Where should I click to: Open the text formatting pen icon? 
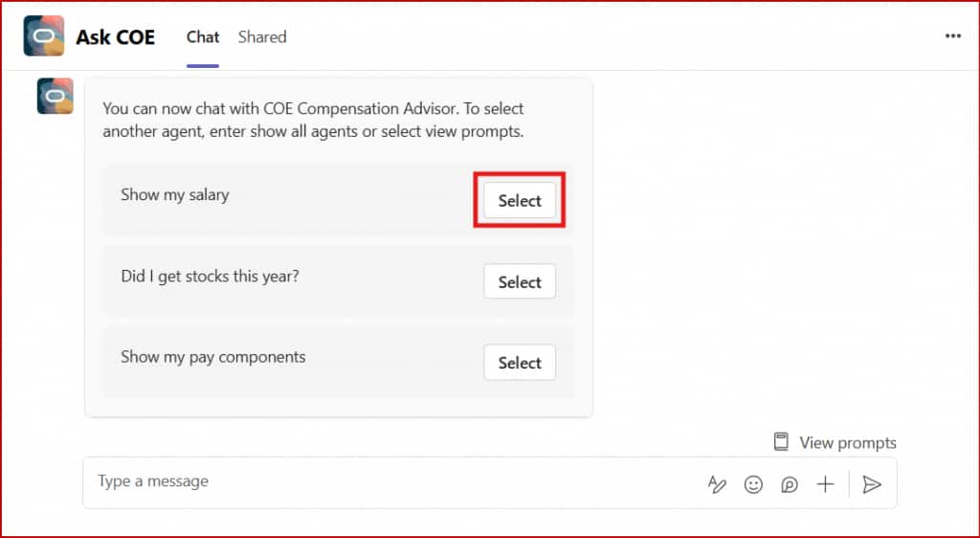click(x=717, y=484)
